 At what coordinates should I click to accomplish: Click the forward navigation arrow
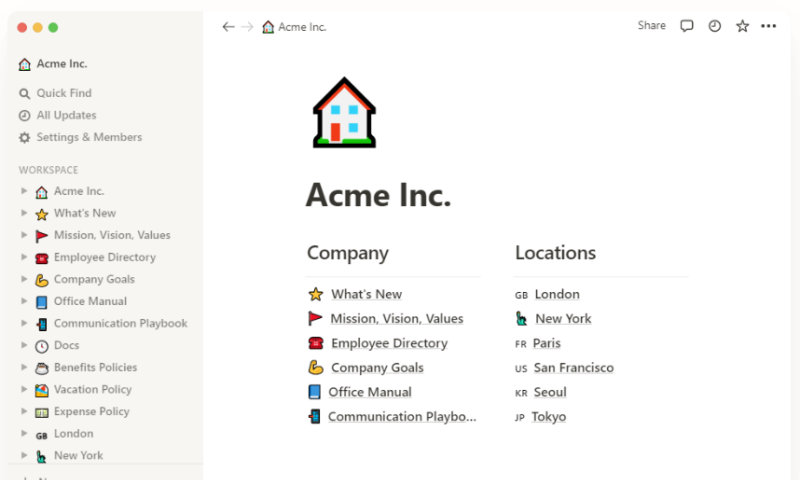pyautogui.click(x=247, y=27)
